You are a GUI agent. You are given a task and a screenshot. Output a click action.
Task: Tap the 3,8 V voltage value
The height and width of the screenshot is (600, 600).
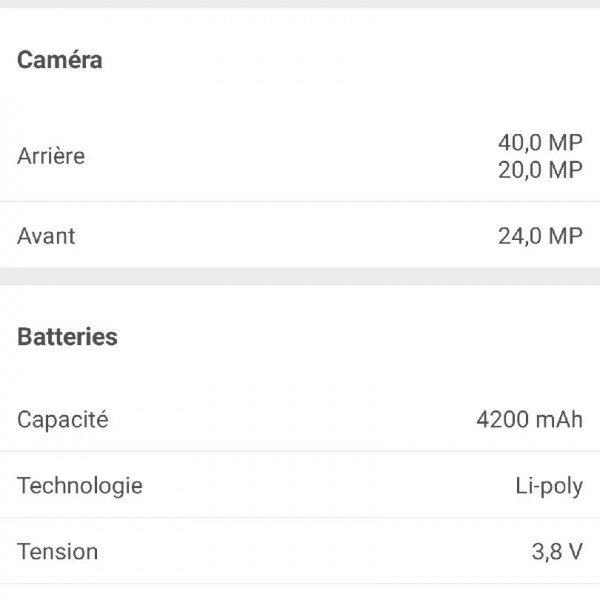(x=557, y=551)
